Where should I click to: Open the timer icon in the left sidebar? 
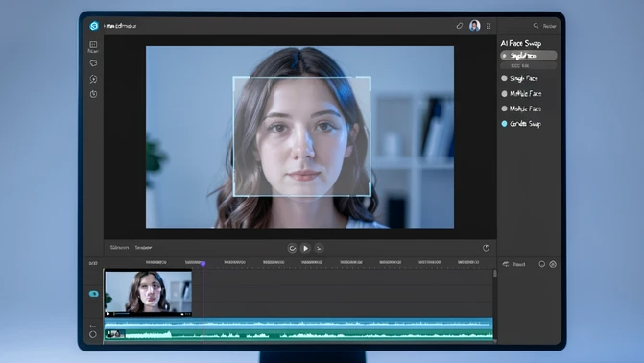click(x=94, y=94)
